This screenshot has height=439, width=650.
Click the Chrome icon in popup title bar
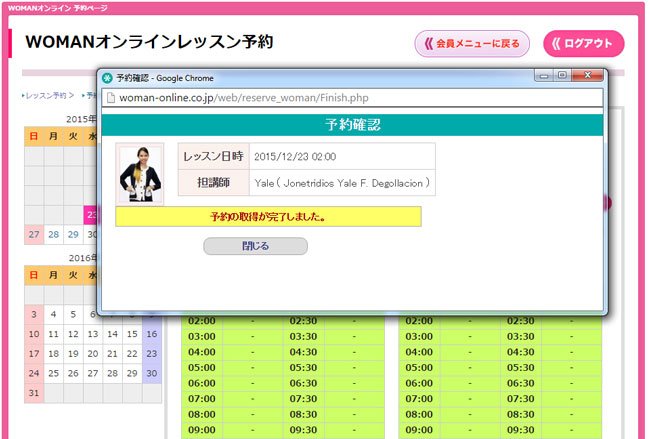[x=108, y=77]
